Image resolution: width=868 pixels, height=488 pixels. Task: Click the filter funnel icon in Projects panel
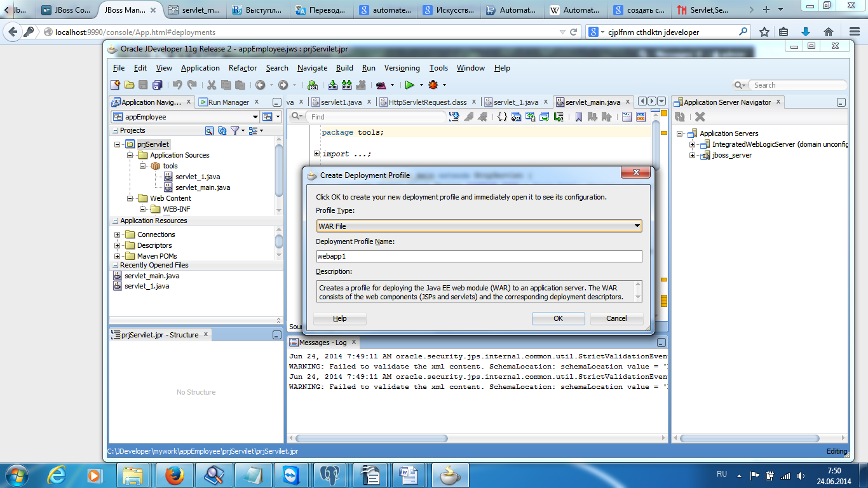coord(235,130)
